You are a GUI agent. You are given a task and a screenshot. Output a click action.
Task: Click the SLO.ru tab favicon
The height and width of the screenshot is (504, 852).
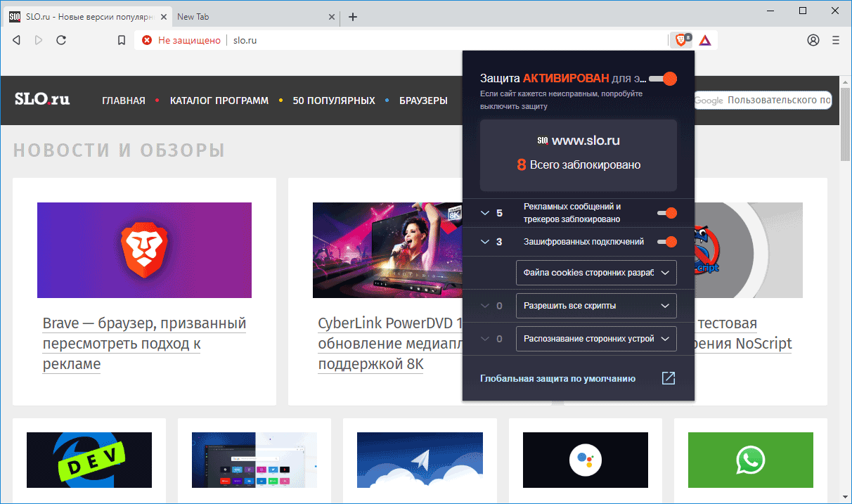(15, 17)
